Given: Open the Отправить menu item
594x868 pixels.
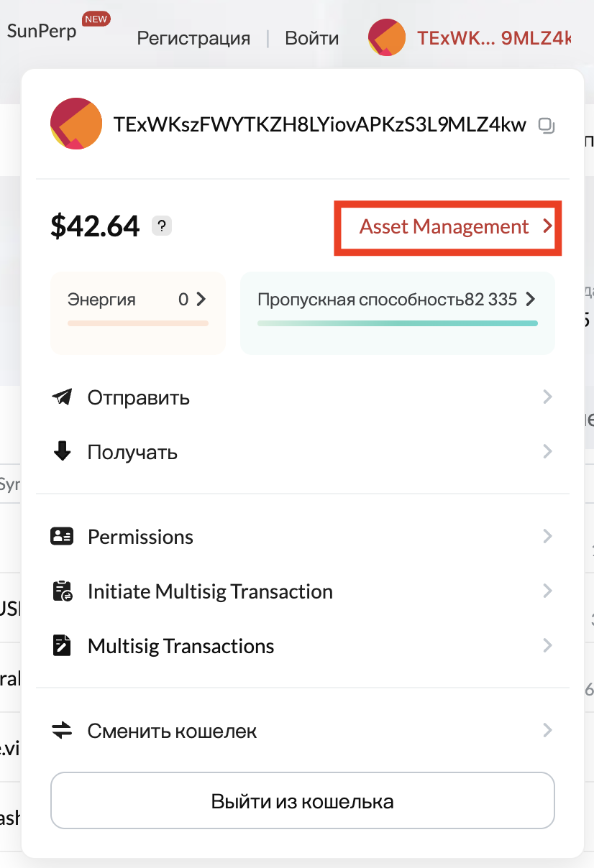Looking at the screenshot, I should [x=139, y=397].
